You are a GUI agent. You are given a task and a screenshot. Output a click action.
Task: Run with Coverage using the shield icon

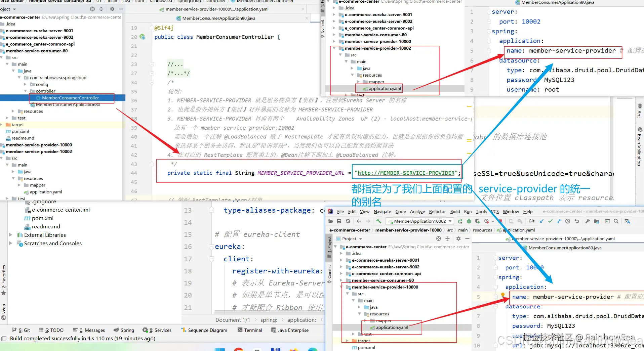coord(477,221)
